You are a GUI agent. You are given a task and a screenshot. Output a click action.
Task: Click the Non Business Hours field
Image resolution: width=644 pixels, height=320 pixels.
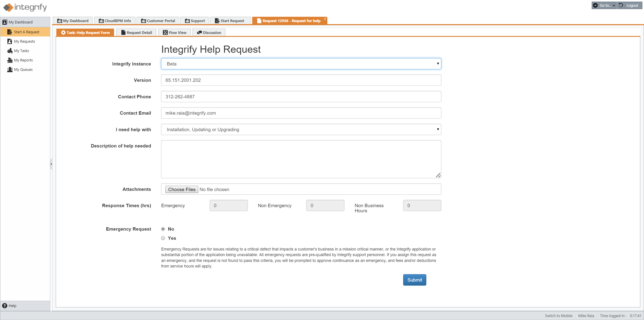pyautogui.click(x=422, y=205)
